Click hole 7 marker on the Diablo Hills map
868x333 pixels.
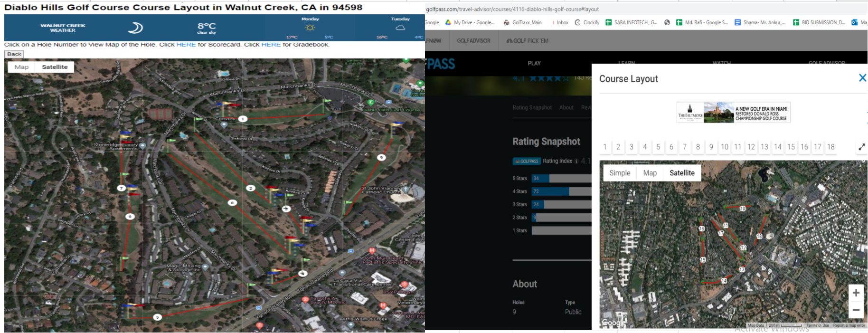tap(122, 188)
